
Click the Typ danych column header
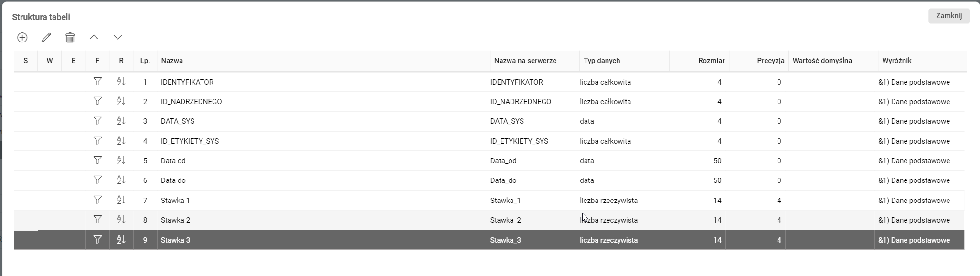click(x=602, y=61)
